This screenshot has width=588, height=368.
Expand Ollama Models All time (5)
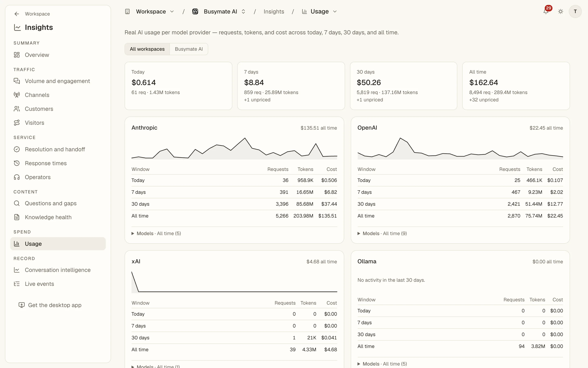pyautogui.click(x=382, y=364)
